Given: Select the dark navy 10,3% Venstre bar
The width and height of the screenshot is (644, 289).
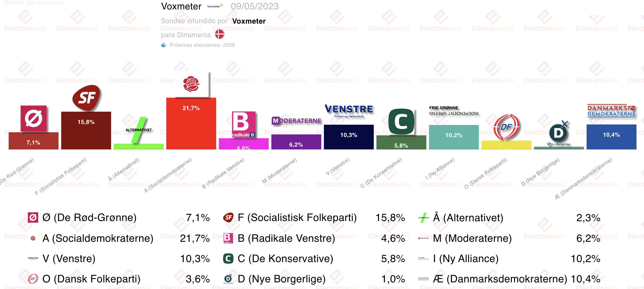Looking at the screenshot, I should [349, 137].
